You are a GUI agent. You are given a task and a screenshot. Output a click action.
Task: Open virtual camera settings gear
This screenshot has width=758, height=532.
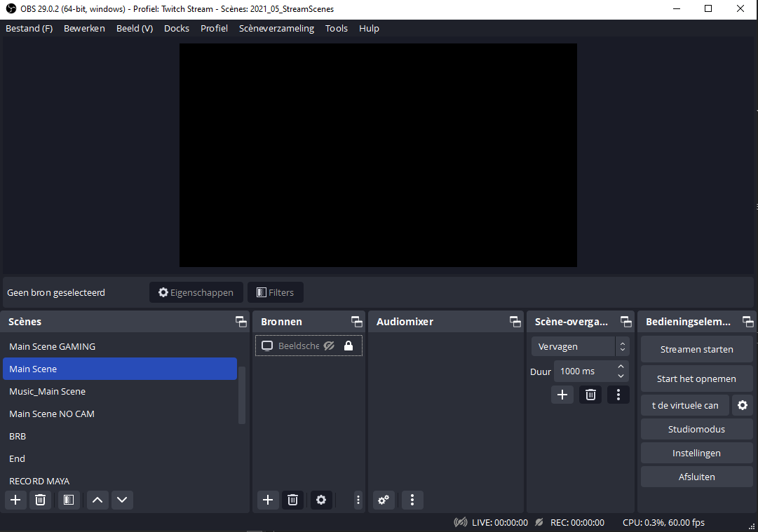743,405
